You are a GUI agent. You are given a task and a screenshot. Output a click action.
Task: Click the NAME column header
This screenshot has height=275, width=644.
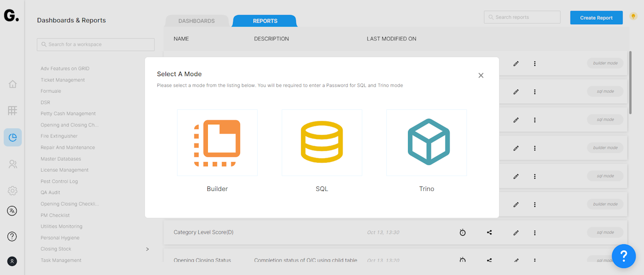(181, 39)
